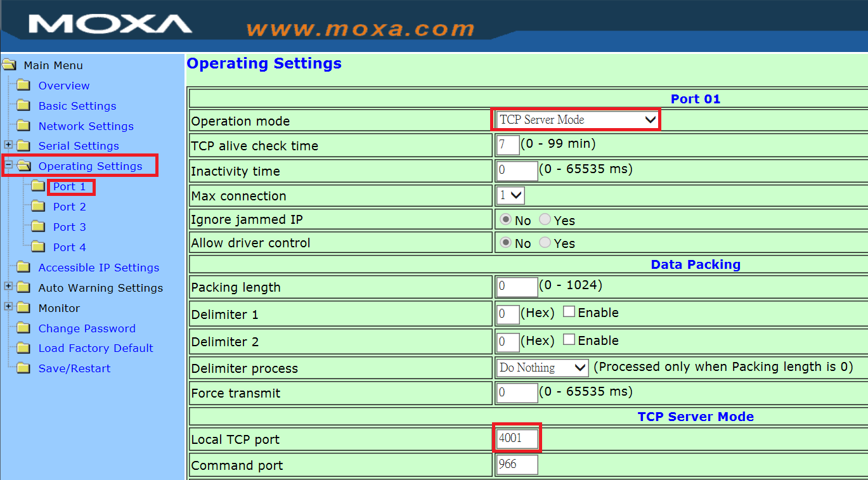The width and height of the screenshot is (868, 480).
Task: Click the folder icon next to Change Password
Action: 23,328
